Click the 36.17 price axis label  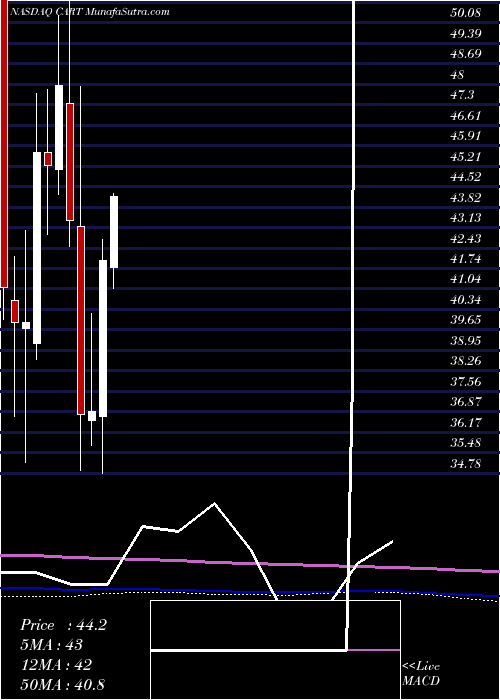click(465, 422)
